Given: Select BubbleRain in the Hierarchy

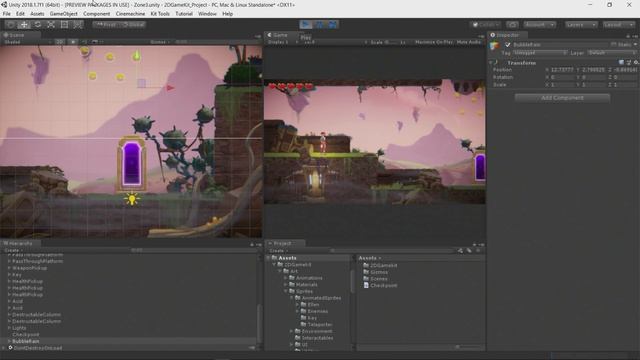Looking at the screenshot, I should [x=25, y=341].
